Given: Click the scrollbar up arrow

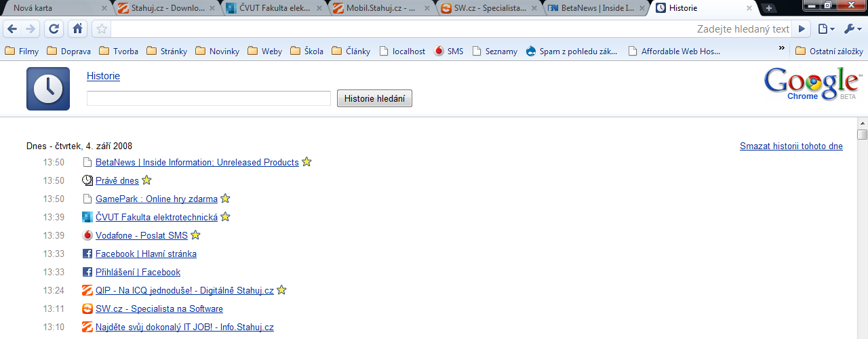Looking at the screenshot, I should coord(862,123).
